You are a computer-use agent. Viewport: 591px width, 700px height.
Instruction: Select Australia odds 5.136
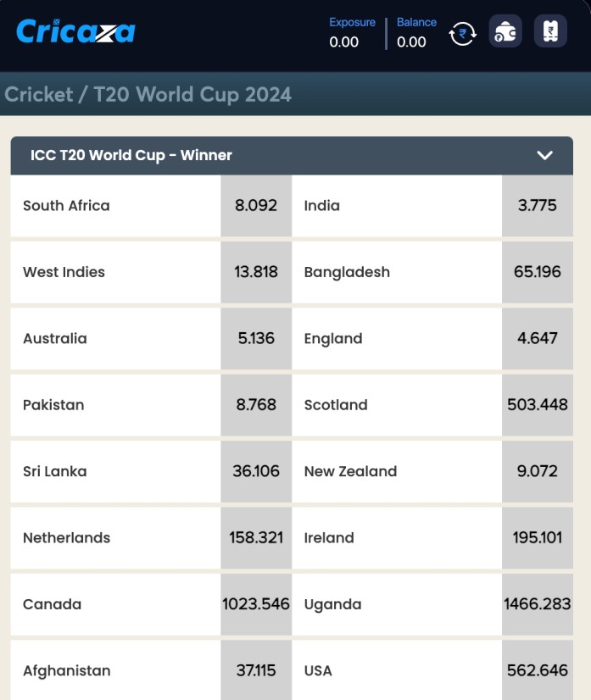[256, 338]
